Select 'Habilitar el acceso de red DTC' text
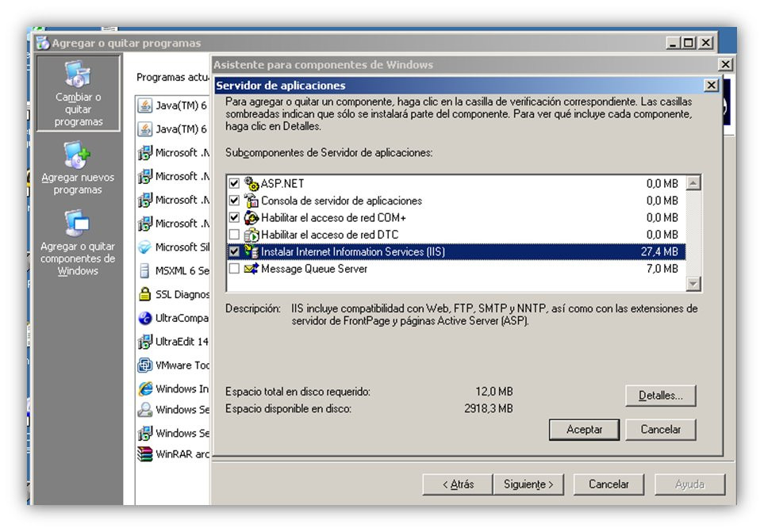Image resolution: width=764 pixels, height=532 pixels. [330, 235]
